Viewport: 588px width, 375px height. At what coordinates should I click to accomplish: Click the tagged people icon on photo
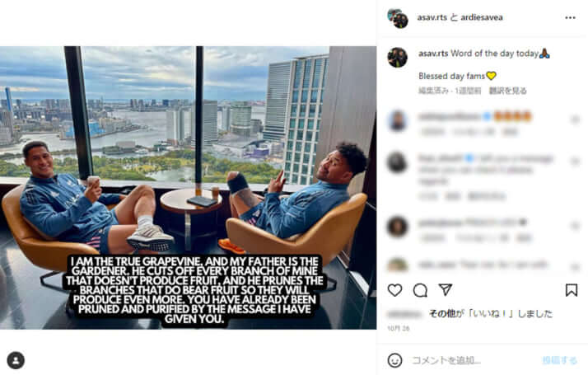coord(16,360)
